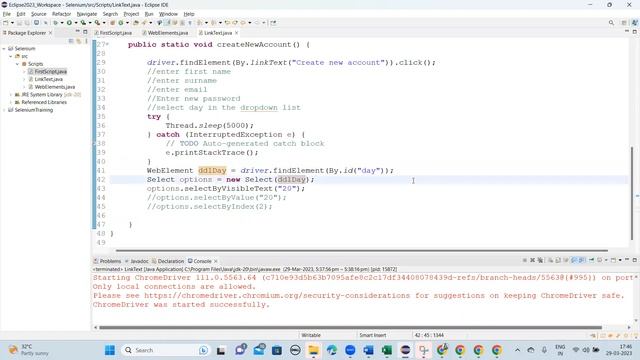Open the Debug button dropdown arrow
Screen dimensions: 640x360
(x=62, y=23)
